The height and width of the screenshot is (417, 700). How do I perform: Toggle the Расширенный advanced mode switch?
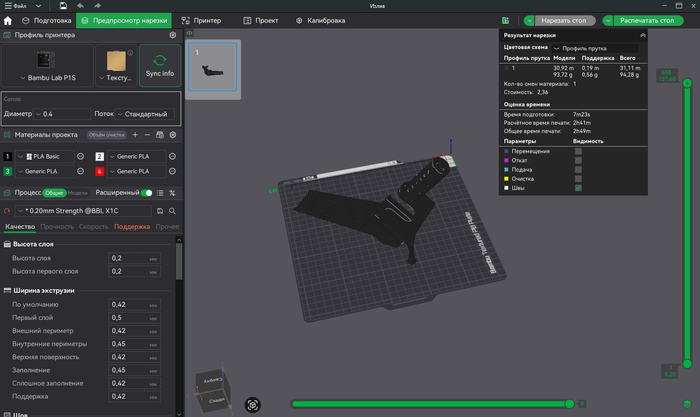click(x=147, y=193)
